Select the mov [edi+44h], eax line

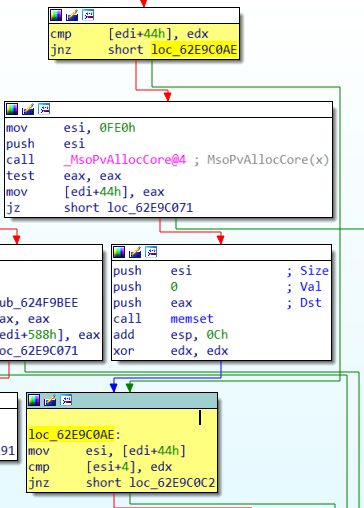tap(85, 192)
